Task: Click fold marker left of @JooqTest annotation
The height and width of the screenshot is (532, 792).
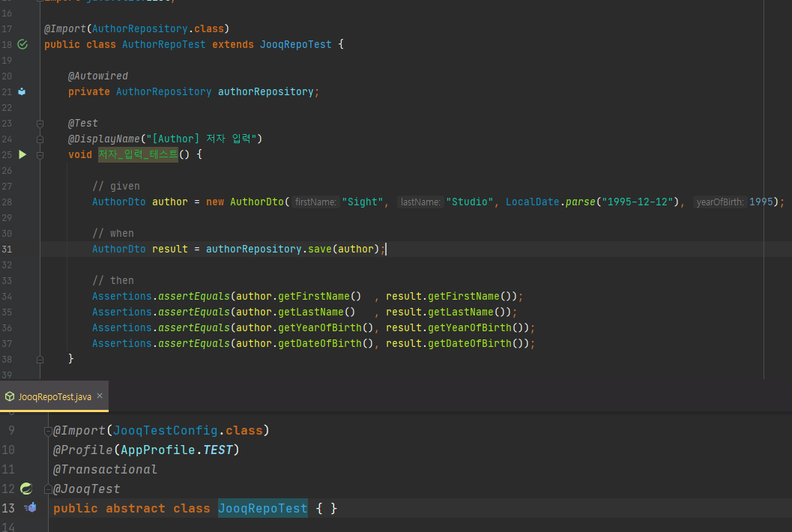Action: point(47,489)
